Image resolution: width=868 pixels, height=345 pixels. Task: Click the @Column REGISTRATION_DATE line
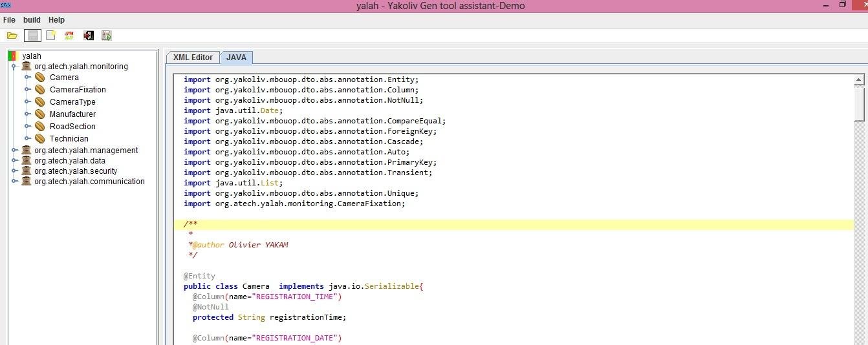(266, 338)
